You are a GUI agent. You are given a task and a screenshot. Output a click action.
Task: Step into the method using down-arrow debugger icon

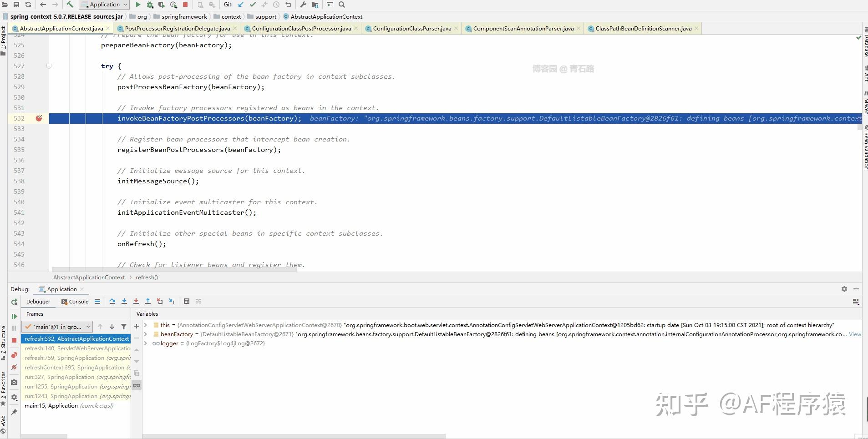(124, 301)
